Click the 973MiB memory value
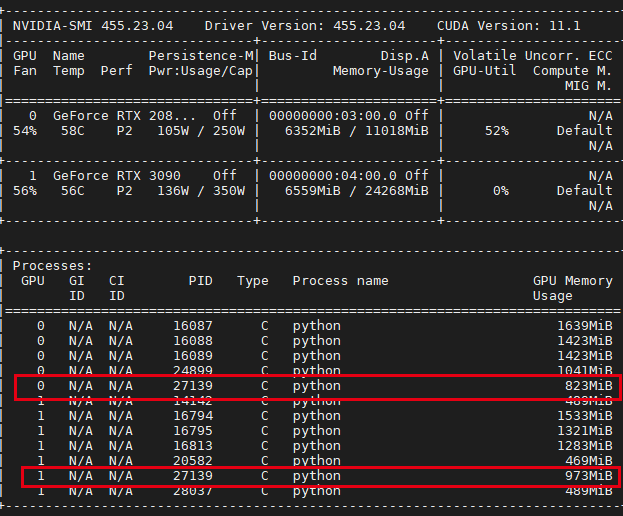 pos(589,476)
